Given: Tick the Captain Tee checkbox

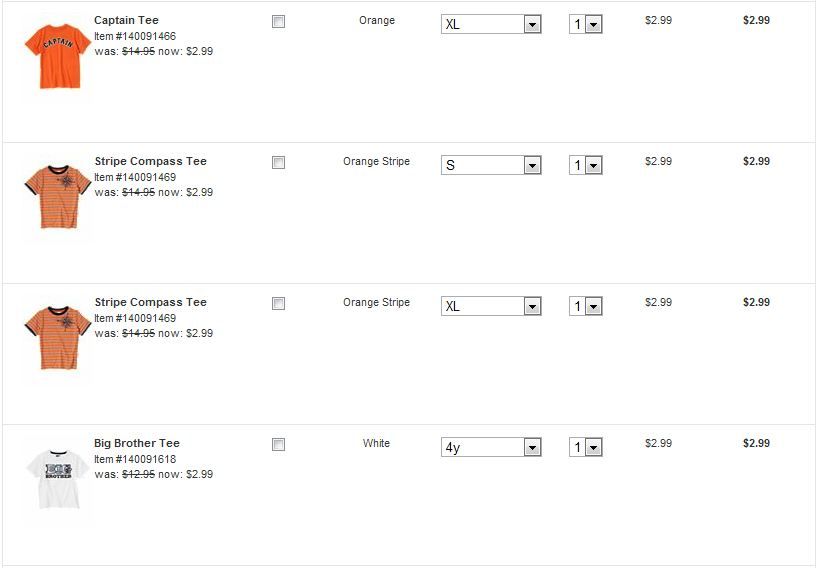Looking at the screenshot, I should (x=278, y=21).
